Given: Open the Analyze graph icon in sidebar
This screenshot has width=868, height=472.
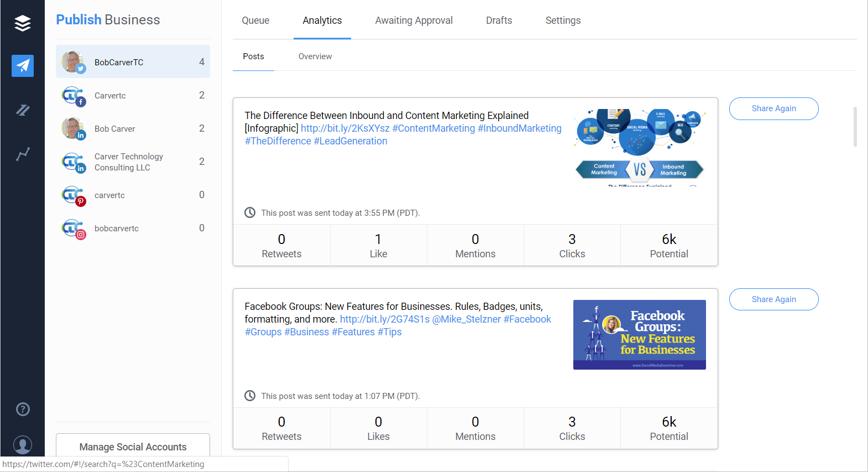Looking at the screenshot, I should 23,154.
